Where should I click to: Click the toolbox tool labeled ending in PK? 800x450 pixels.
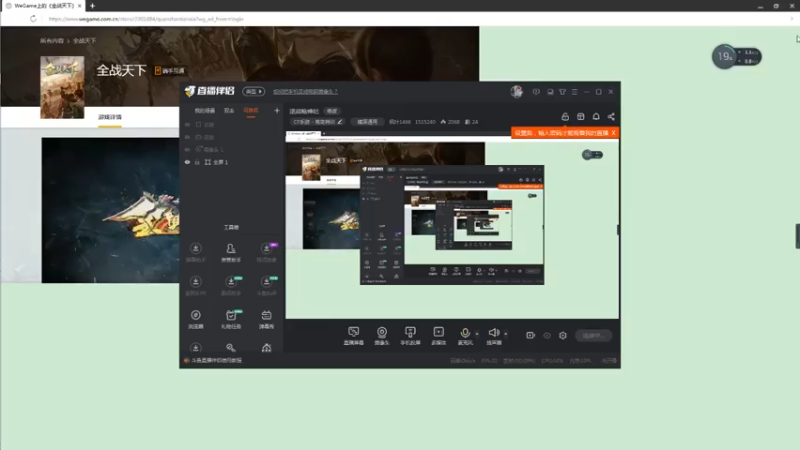195,286
